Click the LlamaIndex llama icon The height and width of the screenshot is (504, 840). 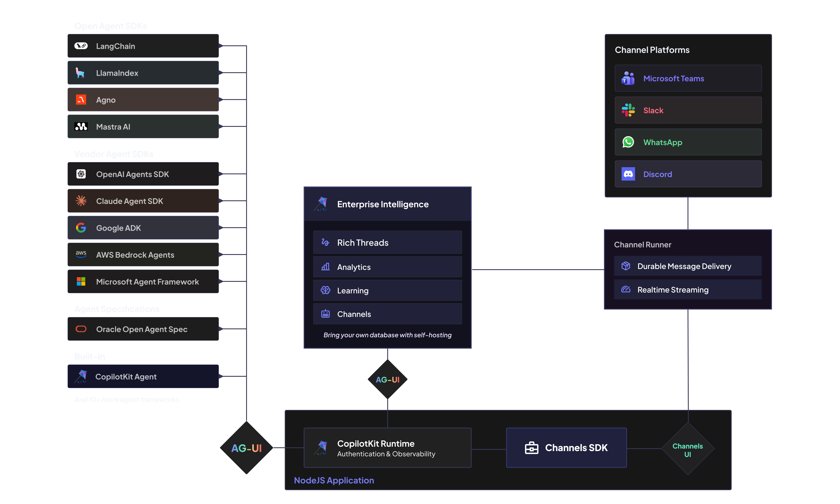80,73
